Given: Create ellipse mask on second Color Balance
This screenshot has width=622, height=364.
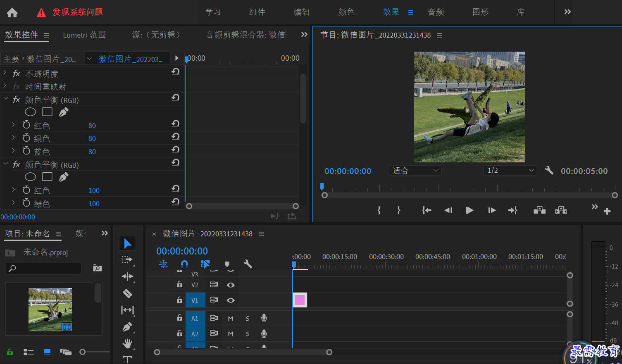Looking at the screenshot, I should coord(31,177).
